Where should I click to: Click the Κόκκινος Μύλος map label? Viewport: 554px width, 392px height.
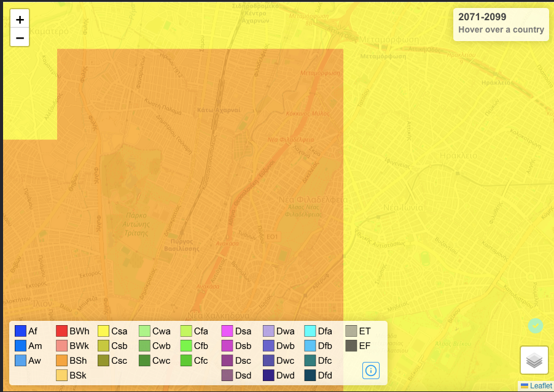[x=307, y=113]
